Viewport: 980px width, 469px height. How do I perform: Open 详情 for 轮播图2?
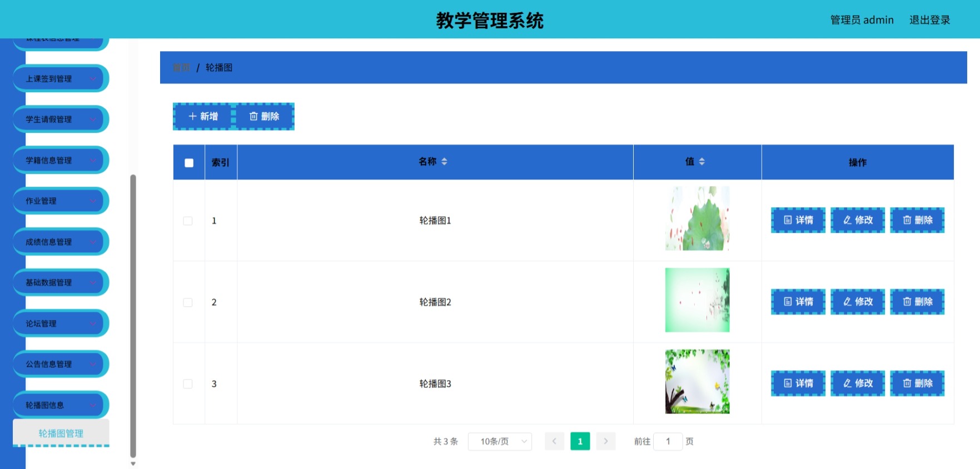click(x=798, y=302)
